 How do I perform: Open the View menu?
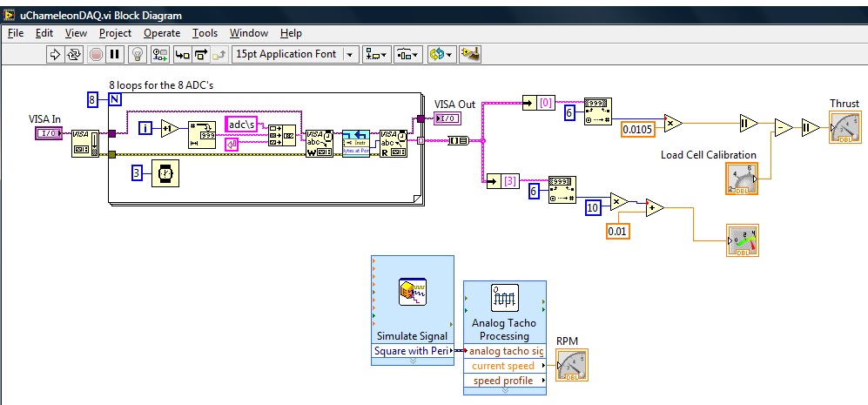(76, 33)
